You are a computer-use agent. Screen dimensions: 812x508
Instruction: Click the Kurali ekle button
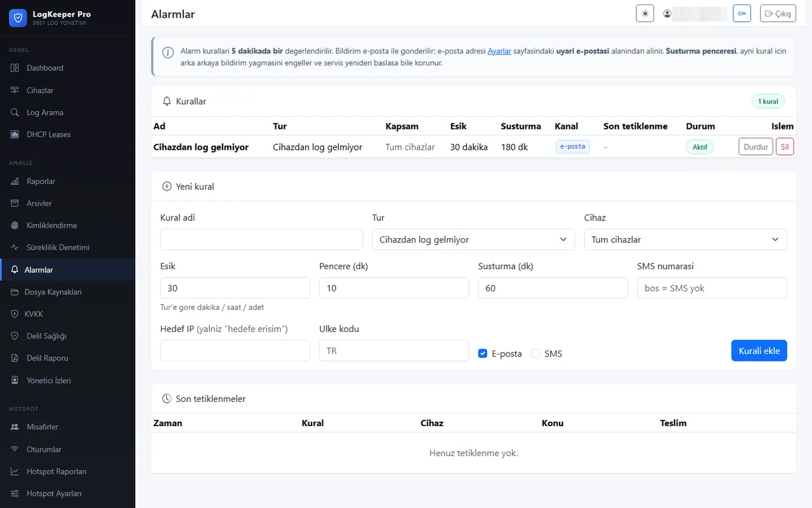(x=759, y=351)
